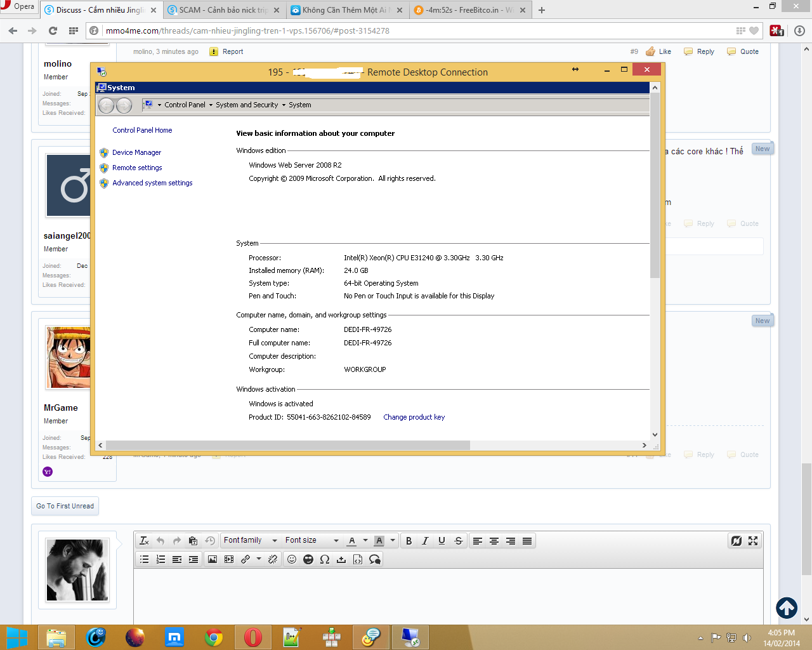Image resolution: width=812 pixels, height=650 pixels.
Task: Switch to the FreeBitco.in browser tab
Action: pos(469,10)
